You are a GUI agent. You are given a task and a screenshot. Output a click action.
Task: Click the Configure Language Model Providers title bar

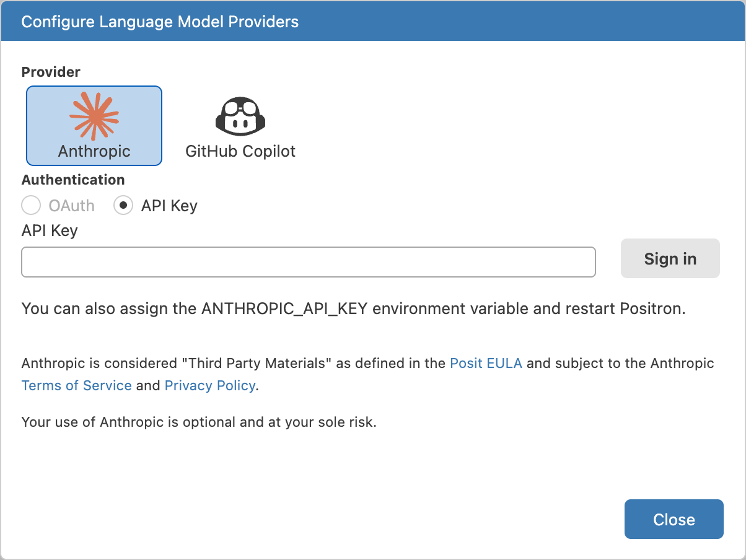160,22
